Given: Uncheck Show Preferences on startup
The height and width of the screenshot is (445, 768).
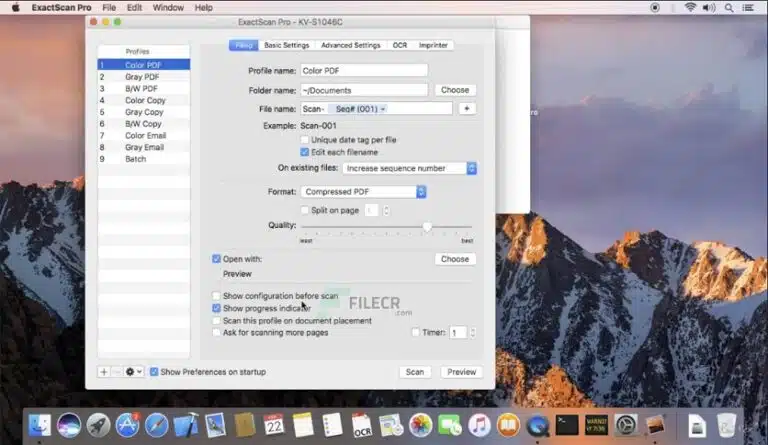Looking at the screenshot, I should (x=154, y=372).
